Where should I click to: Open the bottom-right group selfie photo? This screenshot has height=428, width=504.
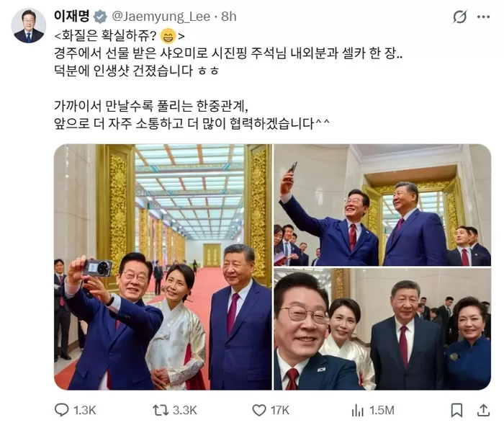[x=382, y=329]
